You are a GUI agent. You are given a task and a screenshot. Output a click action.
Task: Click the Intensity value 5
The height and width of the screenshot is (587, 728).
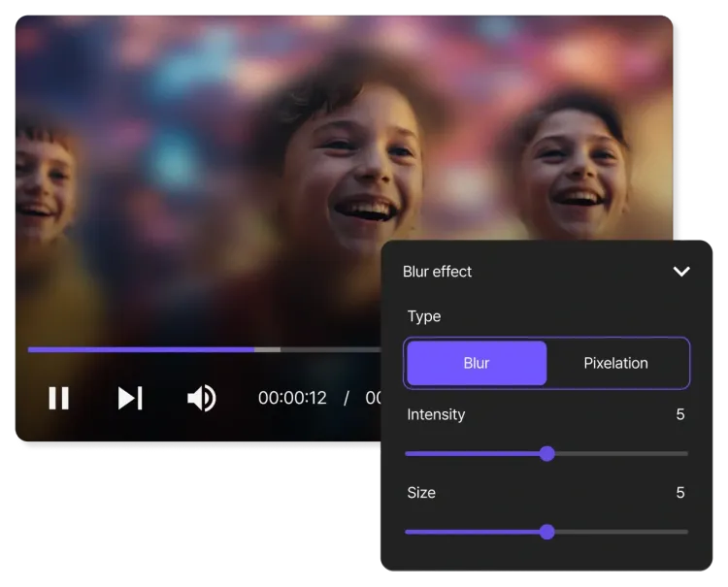point(680,414)
